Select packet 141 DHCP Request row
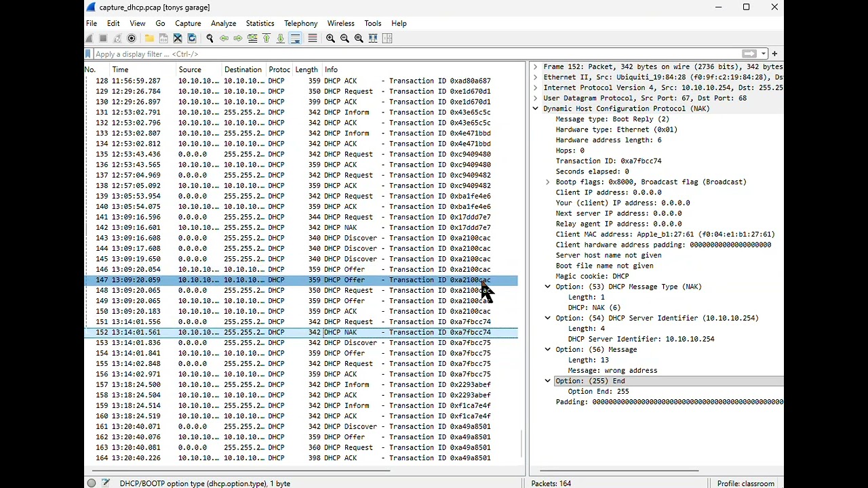 coord(301,217)
